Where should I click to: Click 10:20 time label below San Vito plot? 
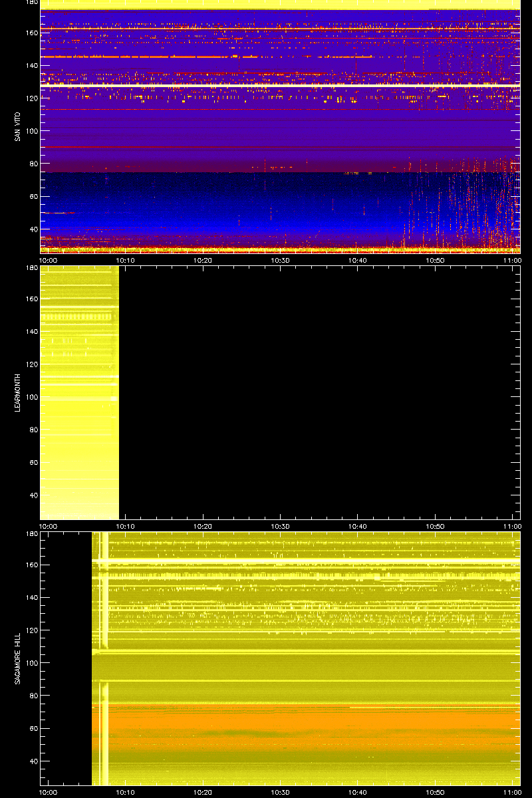203,261
